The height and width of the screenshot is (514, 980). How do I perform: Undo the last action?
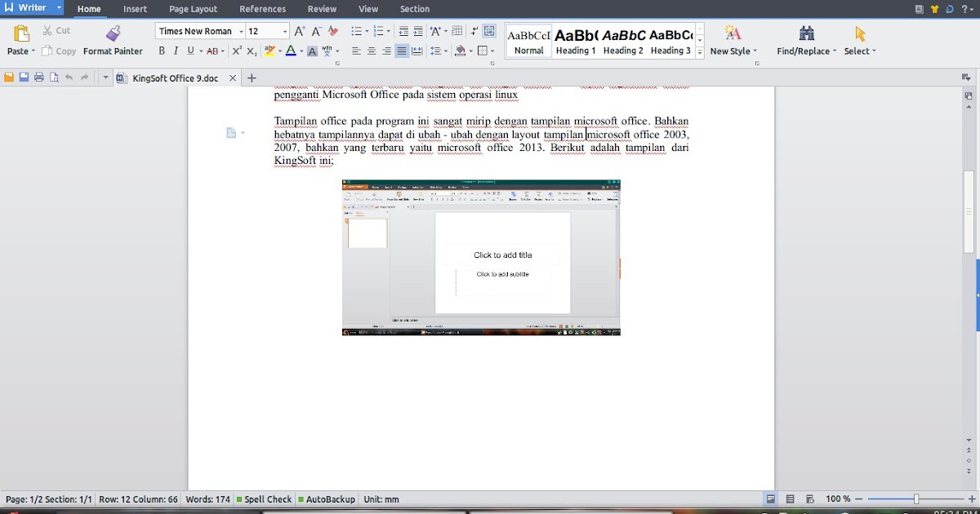(69, 78)
